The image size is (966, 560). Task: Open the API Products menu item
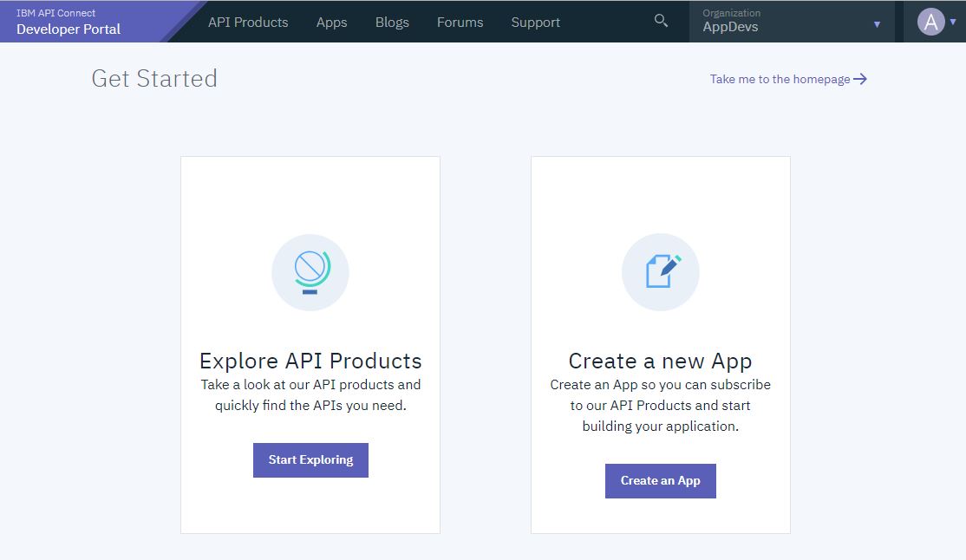[248, 23]
